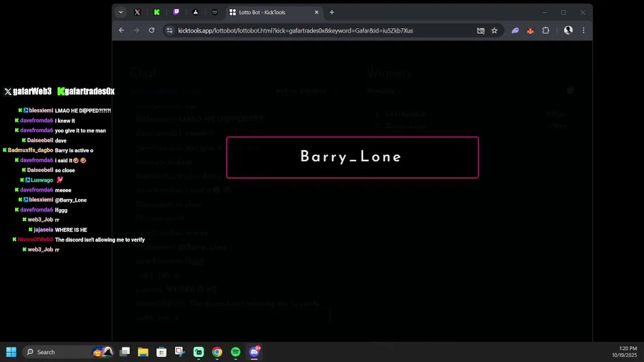Viewport: 644px width, 362px height.
Task: Reload the Lotto Bot page
Action: point(151,30)
